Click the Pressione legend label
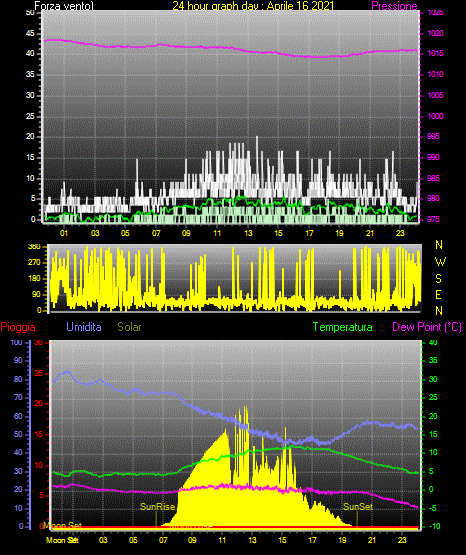Image resolution: width=466 pixels, height=555 pixels. (394, 6)
